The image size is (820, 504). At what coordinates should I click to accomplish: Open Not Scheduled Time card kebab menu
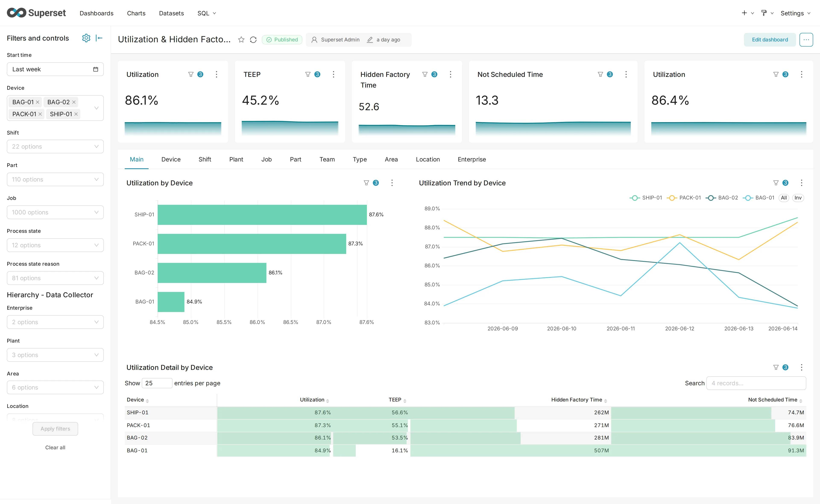point(626,74)
